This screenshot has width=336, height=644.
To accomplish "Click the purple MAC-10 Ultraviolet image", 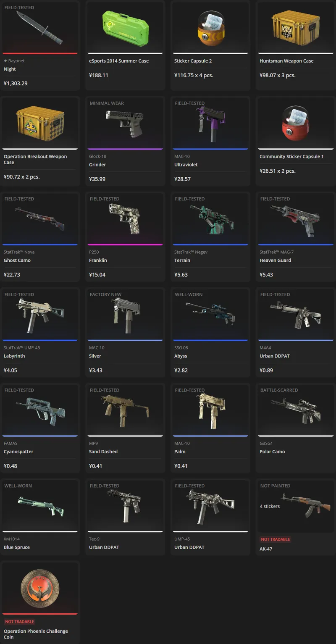I will pos(210,123).
